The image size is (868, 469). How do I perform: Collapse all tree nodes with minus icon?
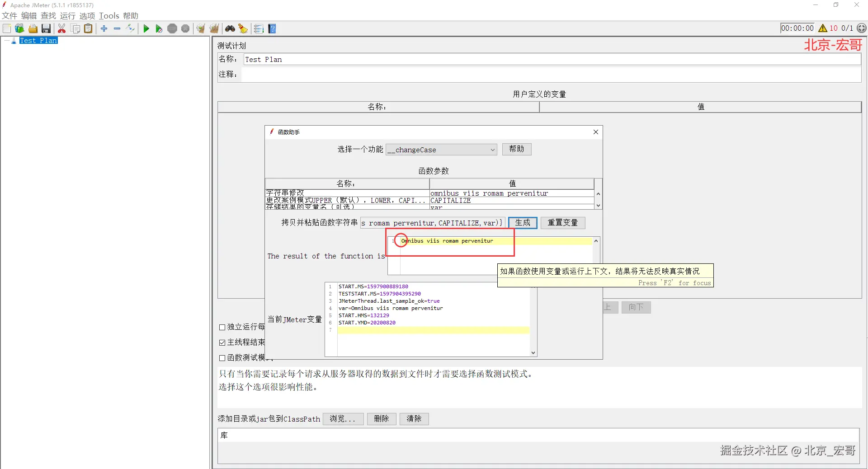(x=117, y=28)
